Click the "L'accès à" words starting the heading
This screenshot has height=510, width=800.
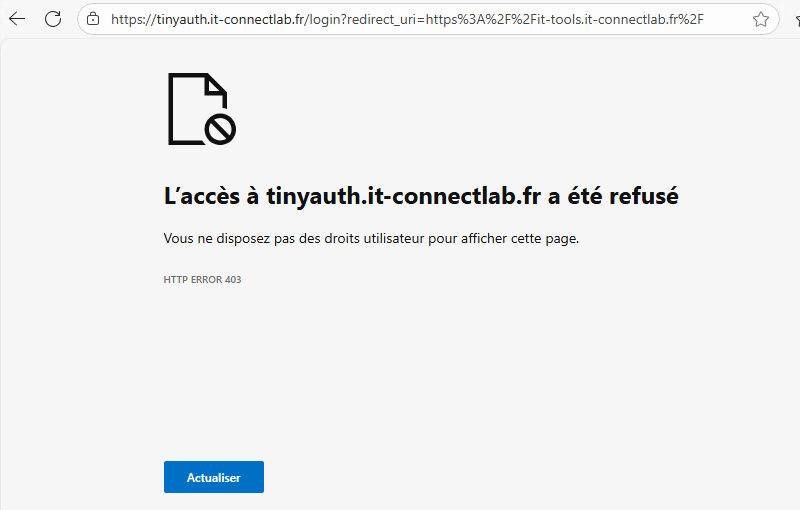pos(211,196)
